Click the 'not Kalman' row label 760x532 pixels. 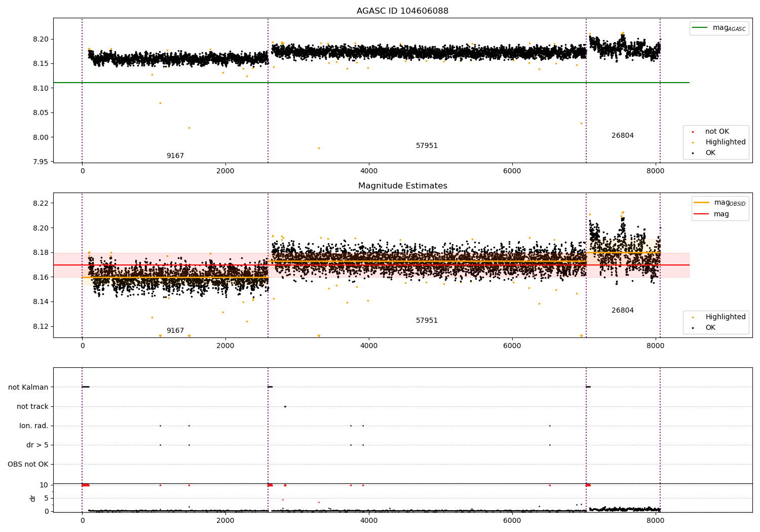coord(28,387)
